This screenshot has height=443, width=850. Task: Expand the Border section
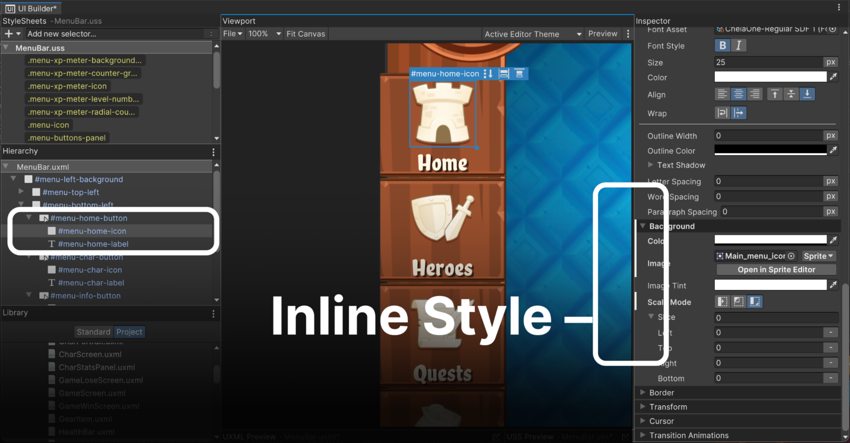[x=661, y=393]
